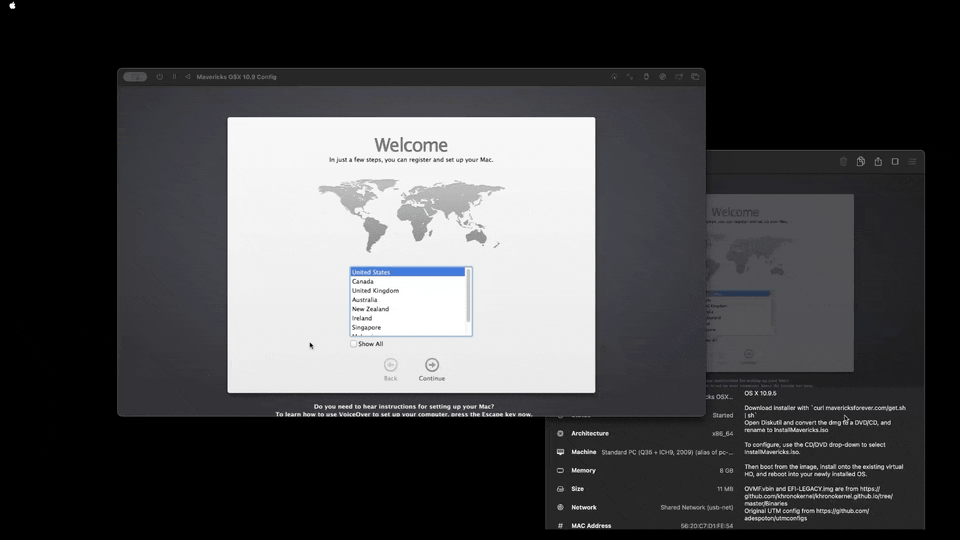Open the Apple menu

tap(12, 6)
